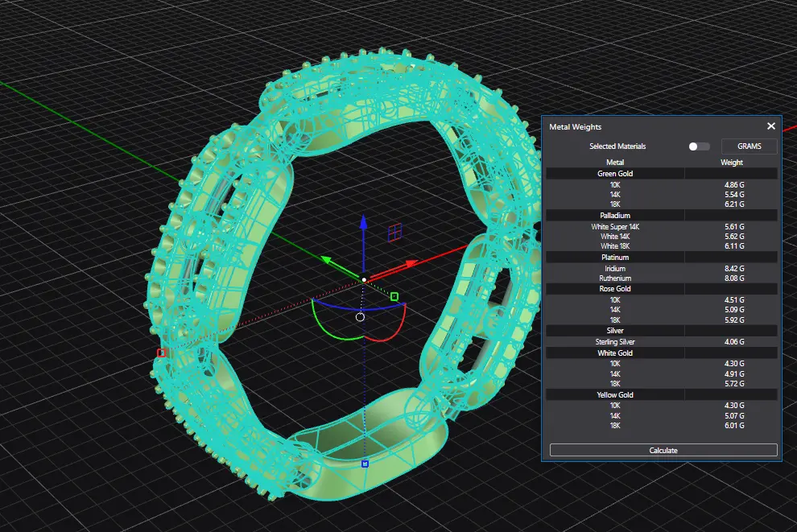
Task: Select the Platinum header row
Action: point(662,258)
